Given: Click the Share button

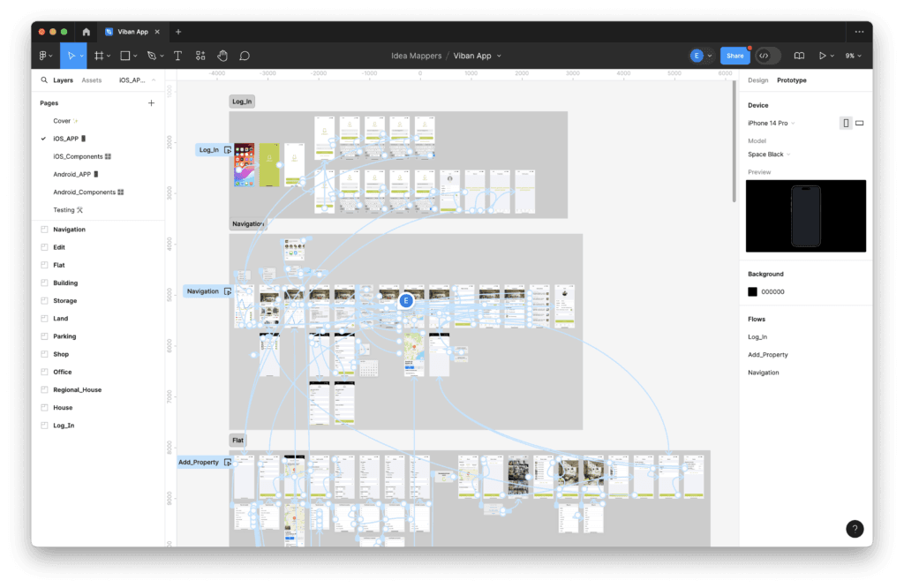Looking at the screenshot, I should 734,56.
